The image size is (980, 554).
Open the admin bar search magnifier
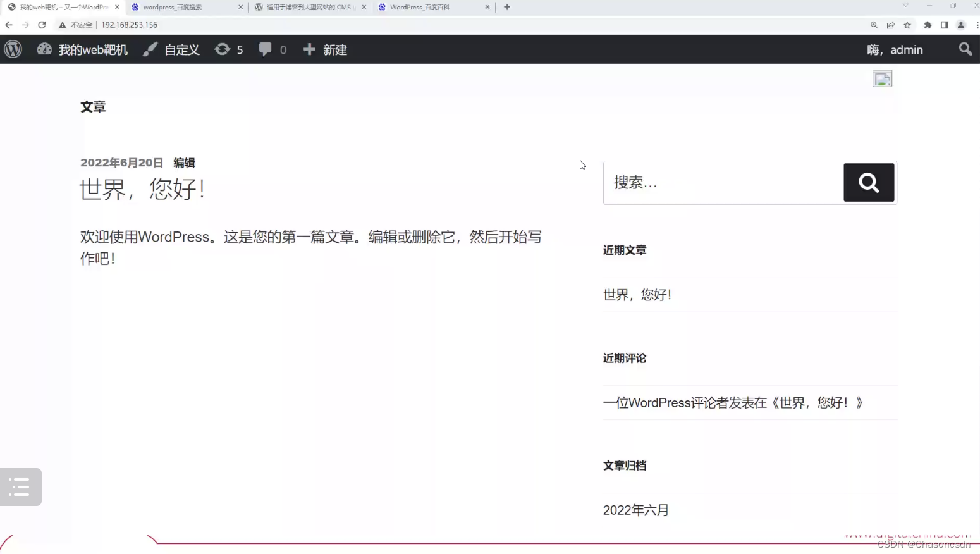pyautogui.click(x=965, y=49)
